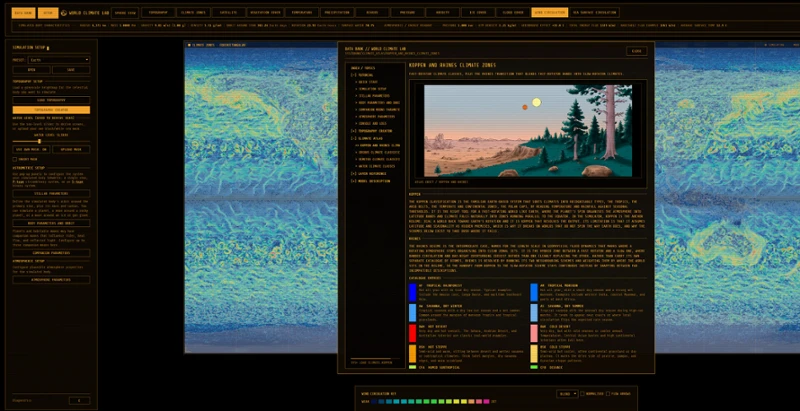Click the World Climate Lab globe logo

64,13
